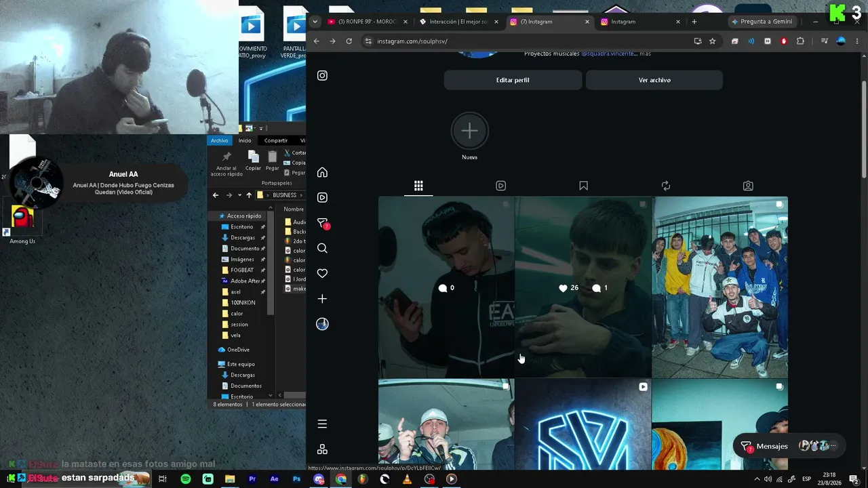Bookmark this page with star icon
Image resolution: width=868 pixels, height=488 pixels.
(x=712, y=41)
